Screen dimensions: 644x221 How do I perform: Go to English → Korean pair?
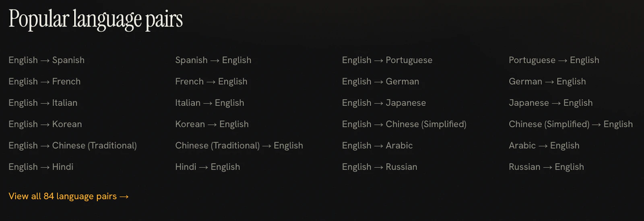tap(45, 124)
